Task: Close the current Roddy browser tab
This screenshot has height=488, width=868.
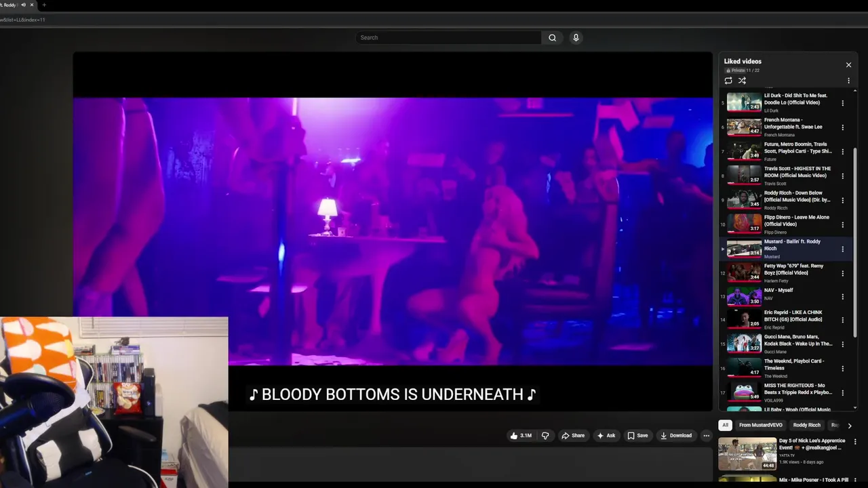Action: click(31, 5)
